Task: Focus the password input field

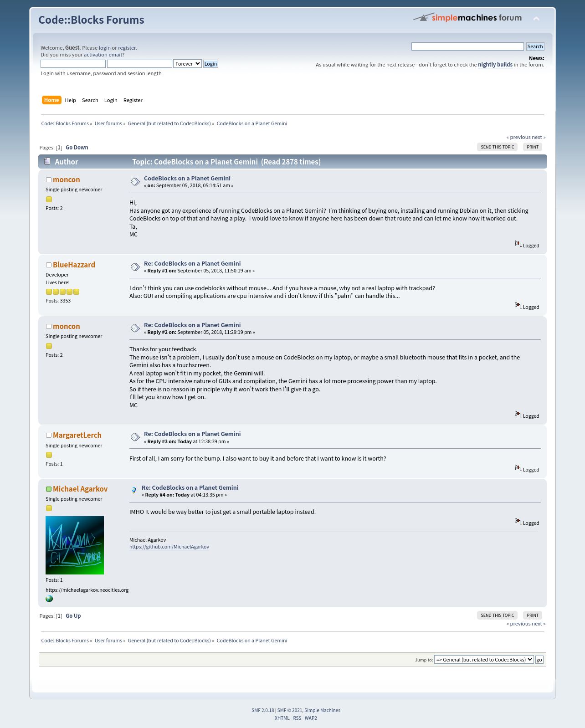Action: point(139,64)
